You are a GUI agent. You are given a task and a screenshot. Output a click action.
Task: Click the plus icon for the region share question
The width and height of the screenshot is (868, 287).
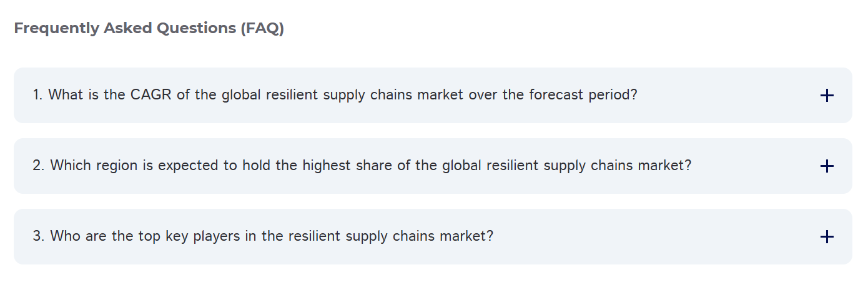826,166
